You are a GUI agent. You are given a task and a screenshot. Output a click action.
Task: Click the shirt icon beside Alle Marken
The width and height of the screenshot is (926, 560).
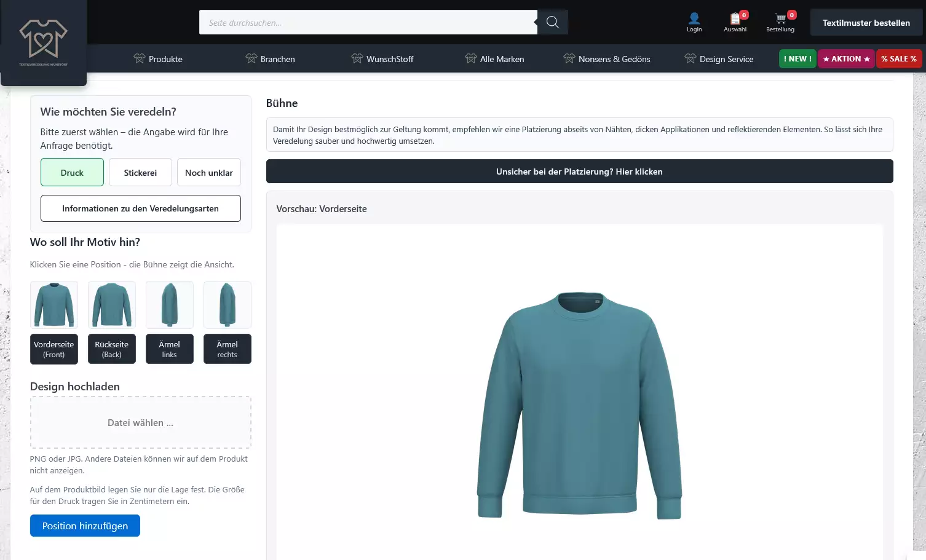pyautogui.click(x=471, y=58)
